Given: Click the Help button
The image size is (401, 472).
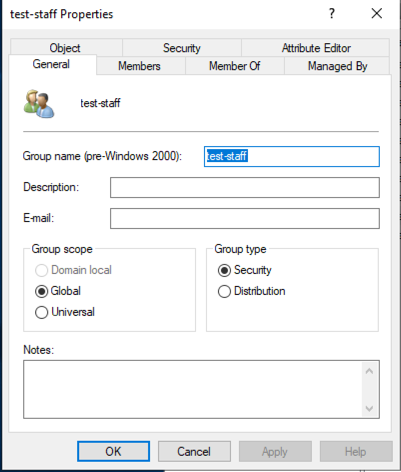Looking at the screenshot, I should 356,451.
